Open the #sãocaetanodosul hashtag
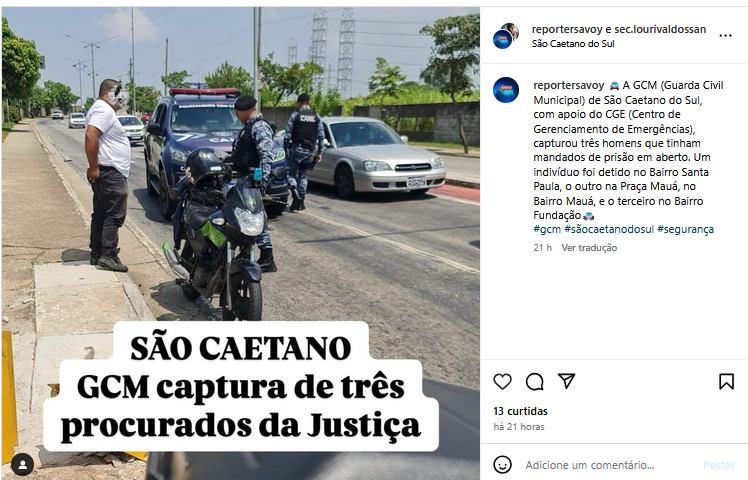Image resolution: width=748 pixels, height=480 pixels. (609, 229)
